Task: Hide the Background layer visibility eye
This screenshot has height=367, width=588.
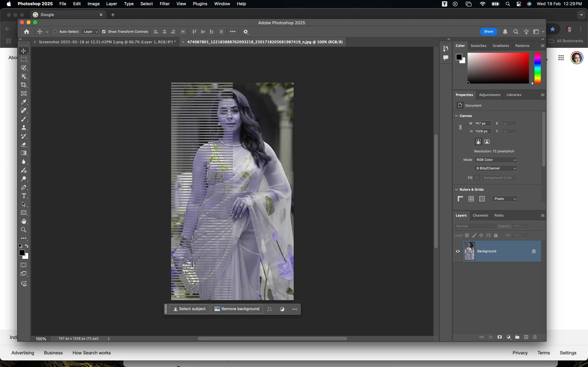Action: [x=458, y=251]
